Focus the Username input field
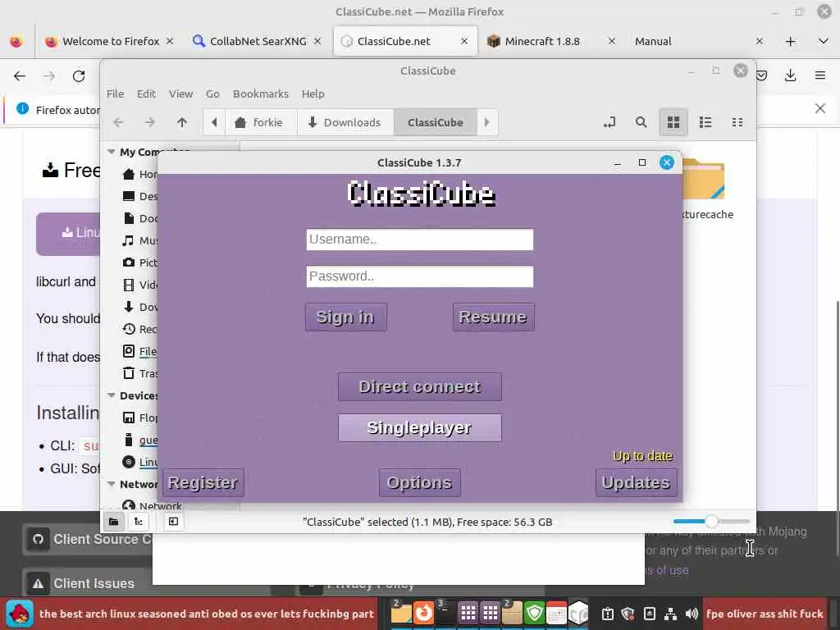Image resolution: width=840 pixels, height=630 pixels. point(420,240)
